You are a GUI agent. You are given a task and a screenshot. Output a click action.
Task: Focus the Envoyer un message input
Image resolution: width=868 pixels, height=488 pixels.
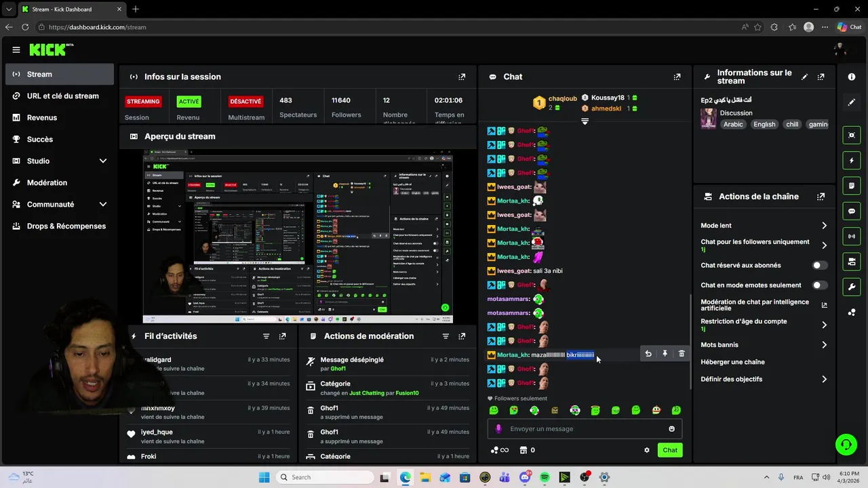click(x=585, y=428)
